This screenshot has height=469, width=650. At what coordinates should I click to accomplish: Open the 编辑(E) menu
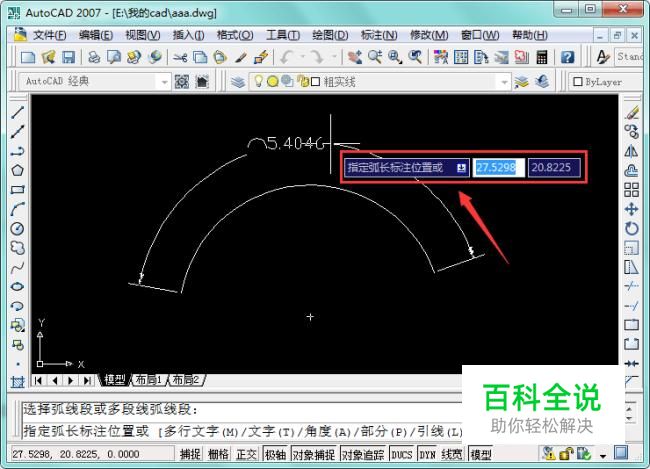point(96,35)
